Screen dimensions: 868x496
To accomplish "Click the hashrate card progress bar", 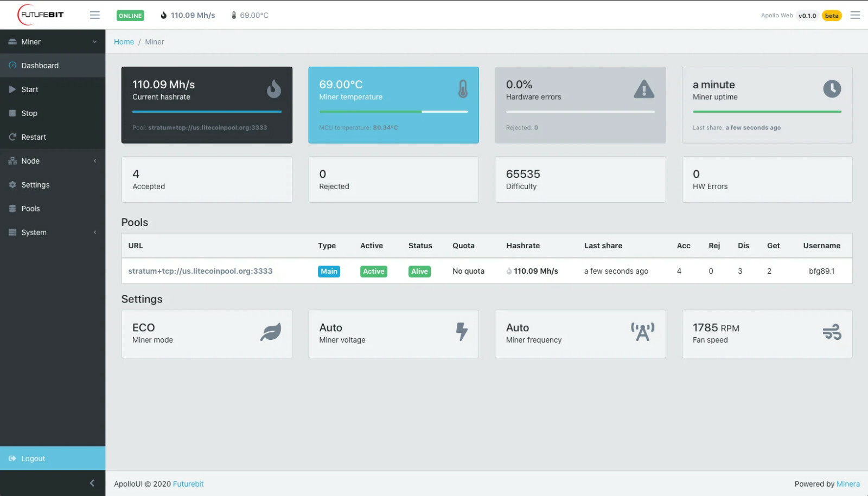I will pyautogui.click(x=207, y=112).
